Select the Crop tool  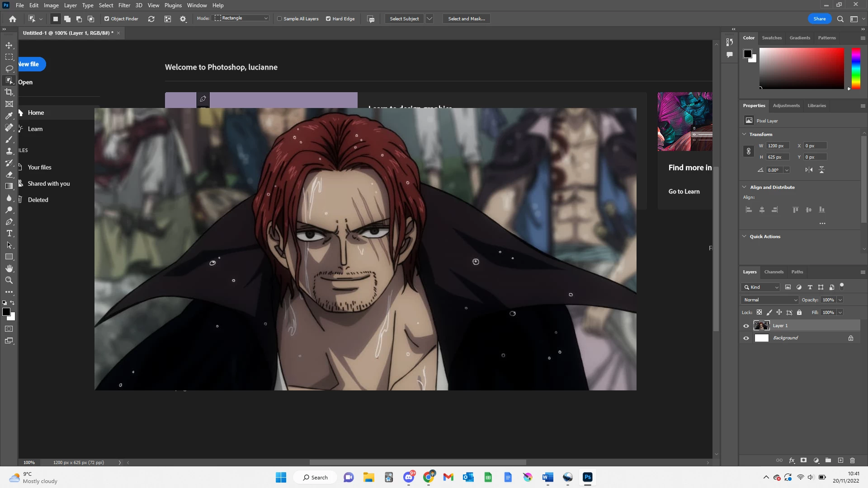click(9, 92)
